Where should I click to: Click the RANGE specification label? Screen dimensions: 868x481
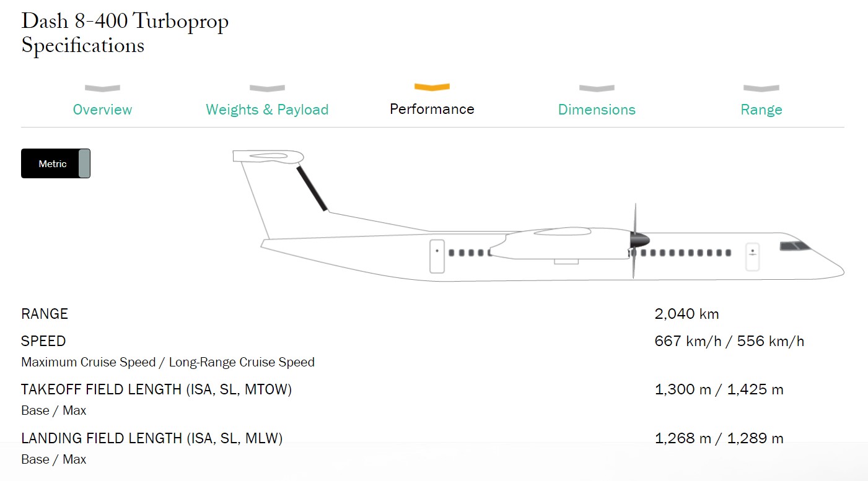[x=45, y=314]
